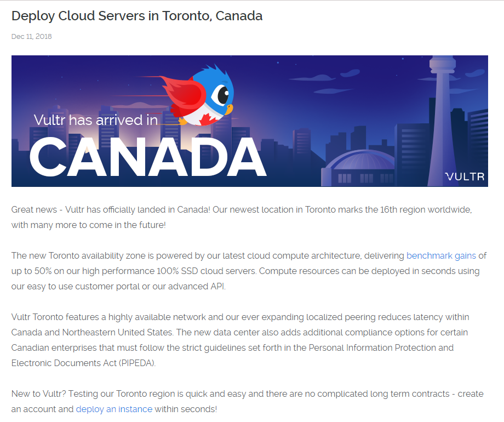Click 'Vultr Toronto features a highly available network' line
The width and height of the screenshot is (504, 422).
(240, 317)
